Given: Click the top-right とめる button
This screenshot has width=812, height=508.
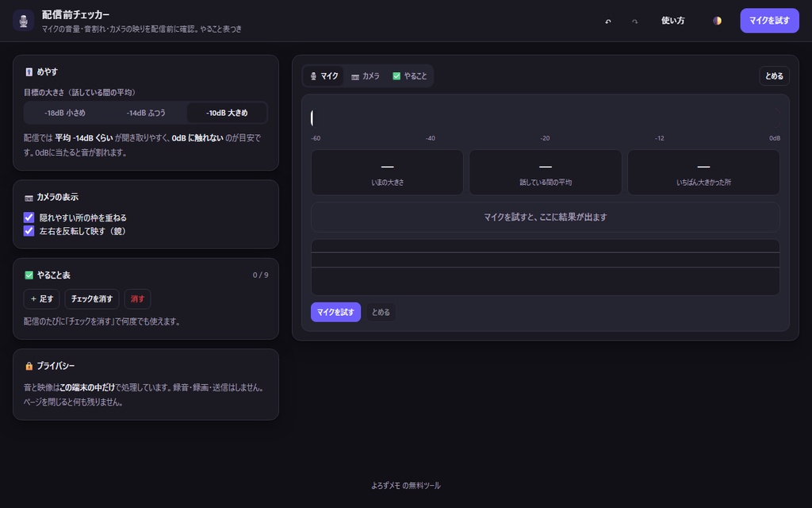Looking at the screenshot, I should 774,76.
